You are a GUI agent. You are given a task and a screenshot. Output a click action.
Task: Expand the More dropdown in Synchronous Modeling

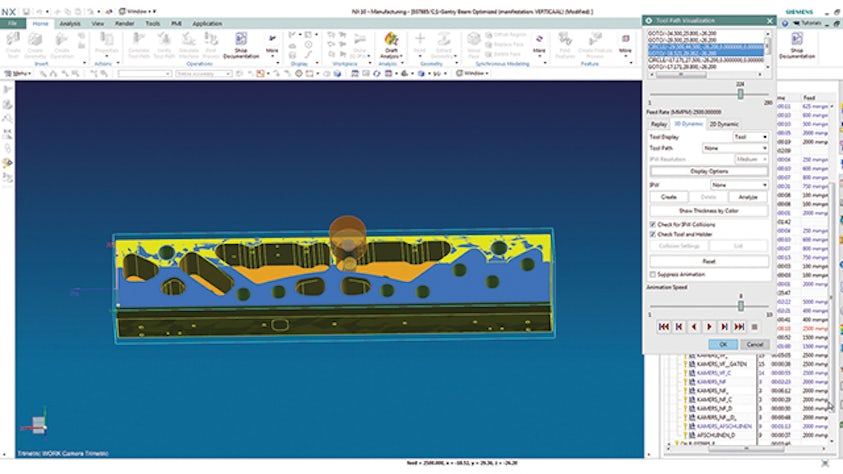539,44
